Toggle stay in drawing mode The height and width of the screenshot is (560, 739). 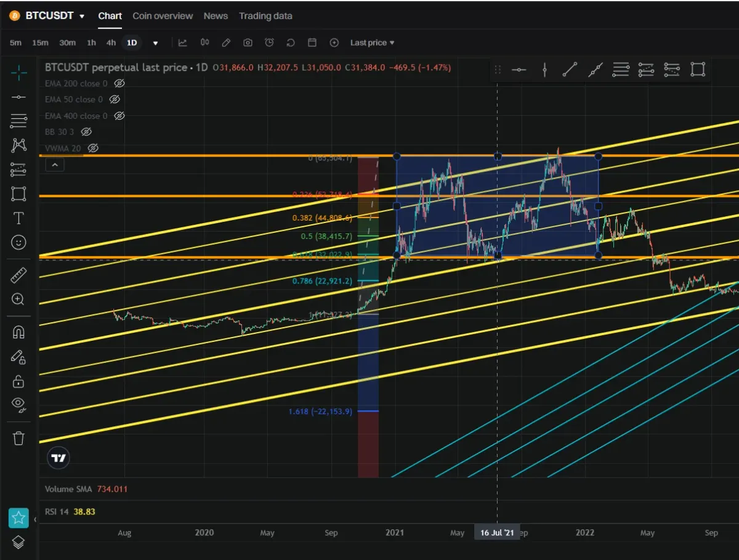point(18,357)
